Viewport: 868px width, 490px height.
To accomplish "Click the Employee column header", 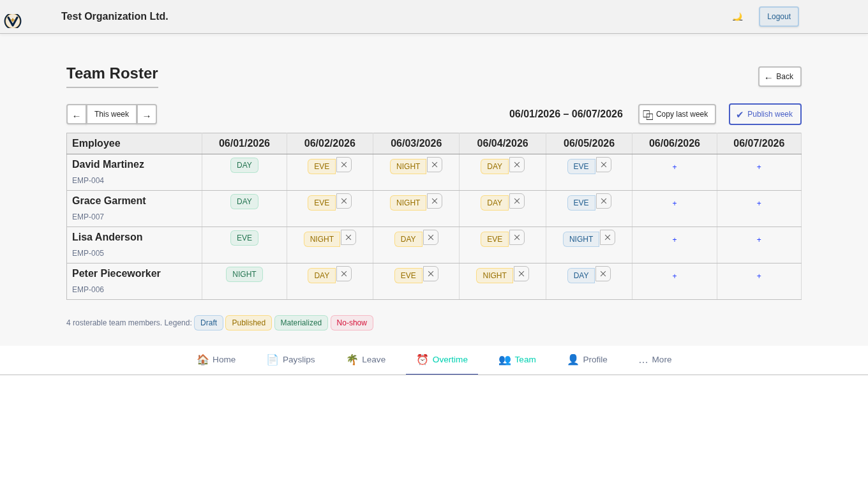I will click(134, 144).
